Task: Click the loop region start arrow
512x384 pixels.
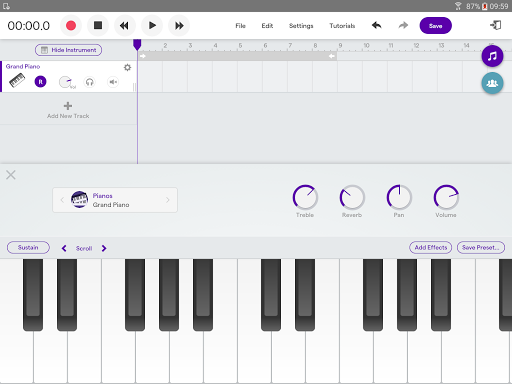Action: coord(143,56)
